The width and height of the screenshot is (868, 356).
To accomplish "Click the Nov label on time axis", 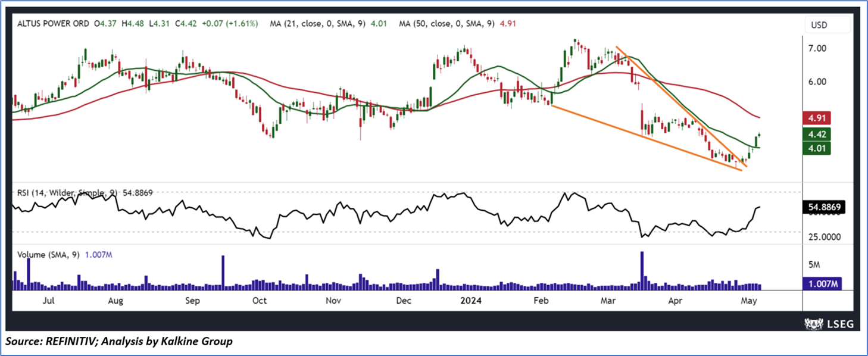I will click(x=333, y=301).
